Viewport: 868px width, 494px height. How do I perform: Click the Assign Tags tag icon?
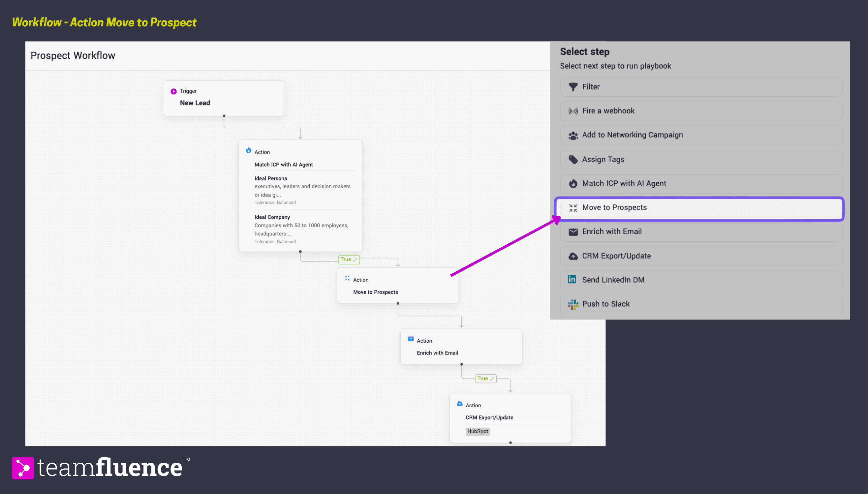click(x=573, y=160)
